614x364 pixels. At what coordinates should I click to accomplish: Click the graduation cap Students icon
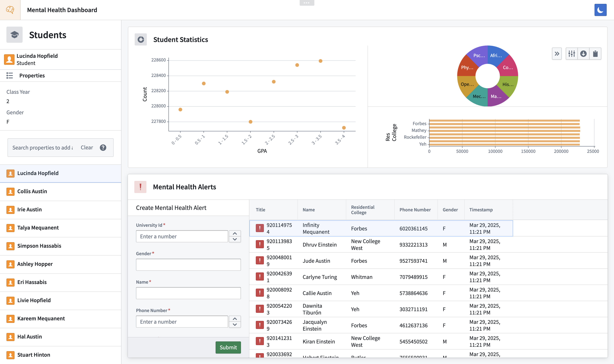pyautogui.click(x=14, y=35)
